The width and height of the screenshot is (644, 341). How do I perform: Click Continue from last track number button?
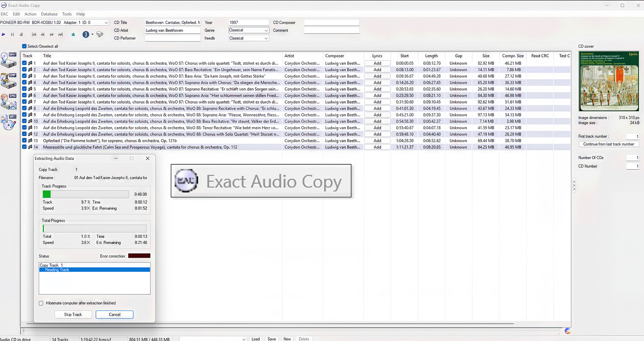tap(609, 144)
